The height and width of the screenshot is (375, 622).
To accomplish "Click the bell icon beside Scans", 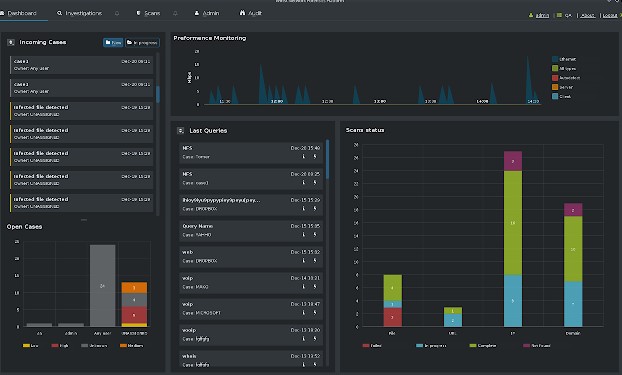I will (175, 13).
